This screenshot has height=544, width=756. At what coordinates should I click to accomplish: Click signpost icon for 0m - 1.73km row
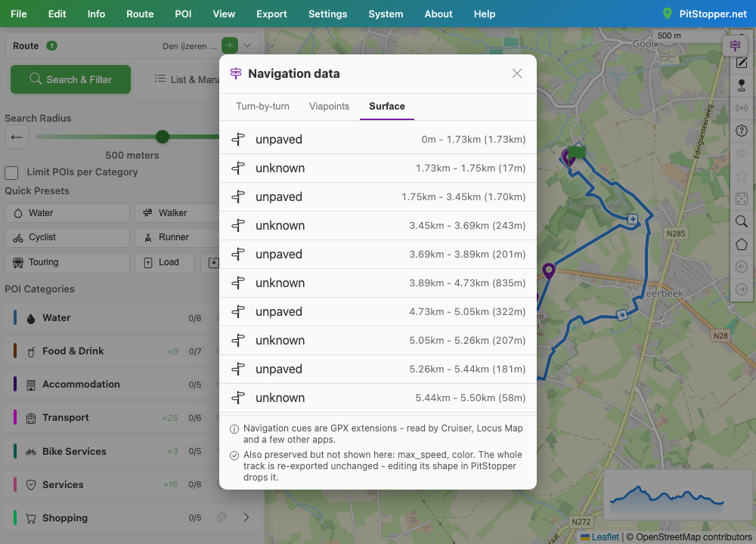(238, 139)
